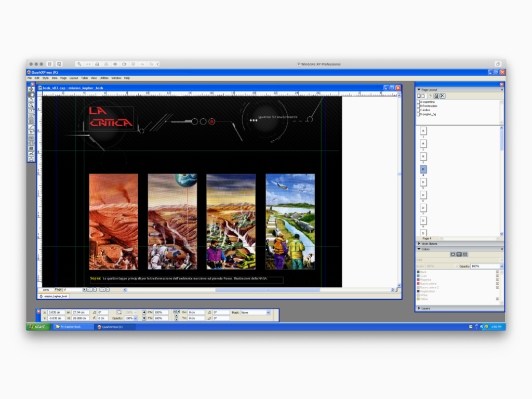Viewport: 532px width, 399px height.
Task: Click the flip horizontal arrow in Measurements palette
Action: (x=144, y=312)
